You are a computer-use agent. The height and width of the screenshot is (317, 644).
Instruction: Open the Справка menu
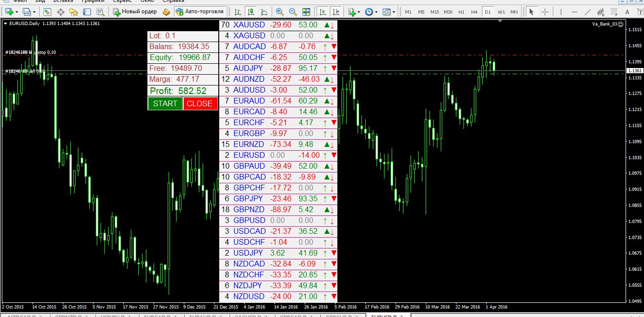click(x=173, y=1)
